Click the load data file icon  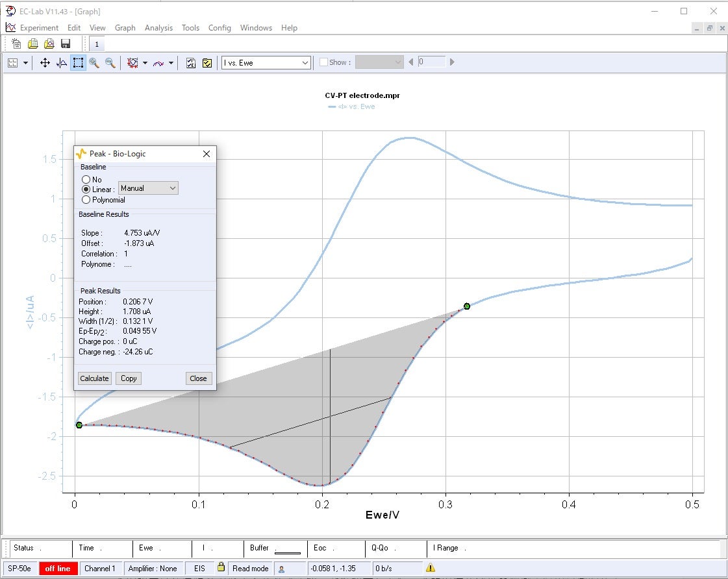pyautogui.click(x=49, y=43)
